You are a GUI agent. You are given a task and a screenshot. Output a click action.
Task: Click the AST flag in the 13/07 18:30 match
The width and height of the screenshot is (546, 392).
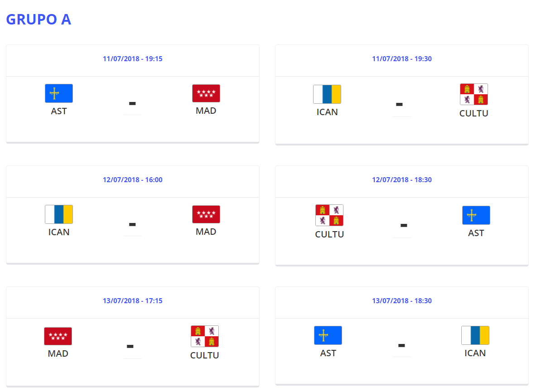pyautogui.click(x=328, y=335)
